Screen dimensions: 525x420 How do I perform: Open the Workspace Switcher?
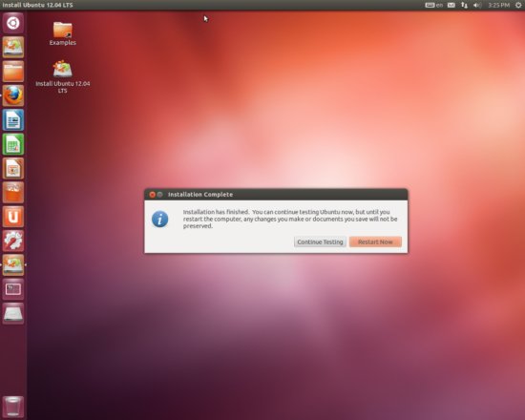(13, 289)
